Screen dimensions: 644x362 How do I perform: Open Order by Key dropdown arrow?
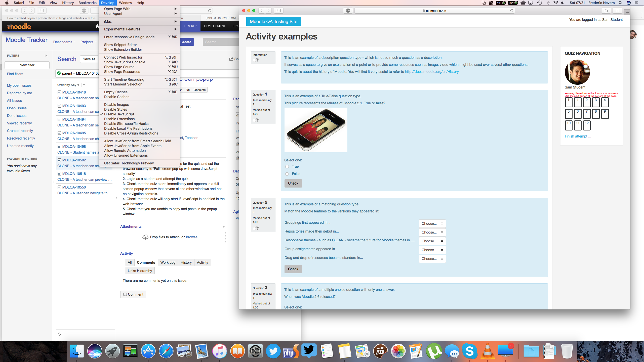tap(84, 85)
